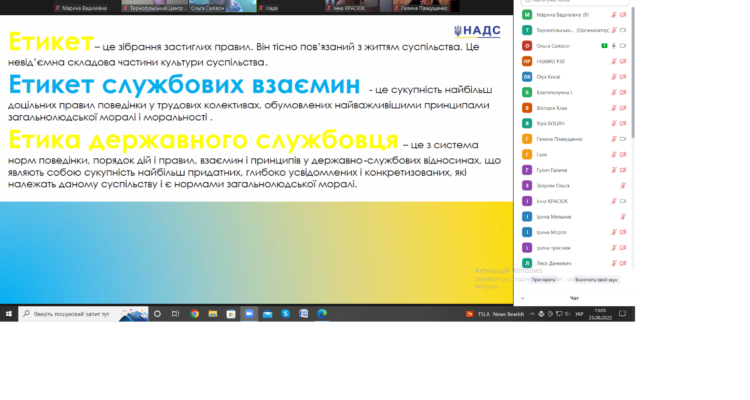Click camera icon in Інна КРАСЮК's row
Viewport: 750px width, 400px height.
(x=623, y=201)
